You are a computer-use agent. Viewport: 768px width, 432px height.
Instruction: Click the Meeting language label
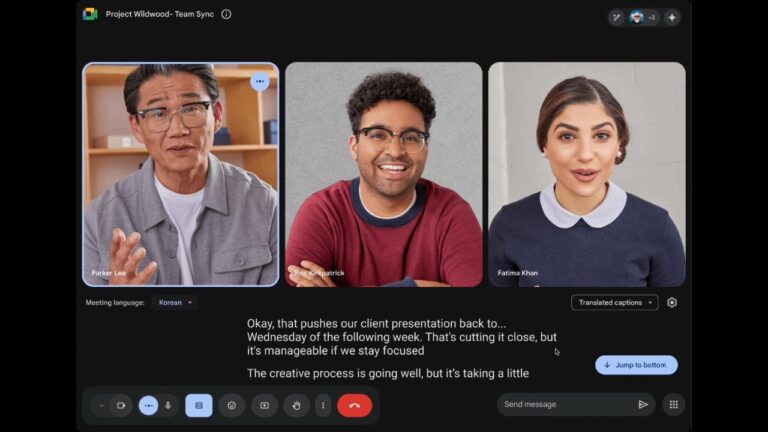[115, 303]
